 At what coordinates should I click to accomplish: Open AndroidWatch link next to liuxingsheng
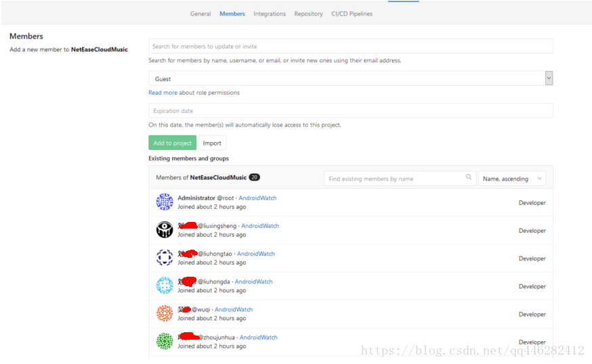pos(260,226)
